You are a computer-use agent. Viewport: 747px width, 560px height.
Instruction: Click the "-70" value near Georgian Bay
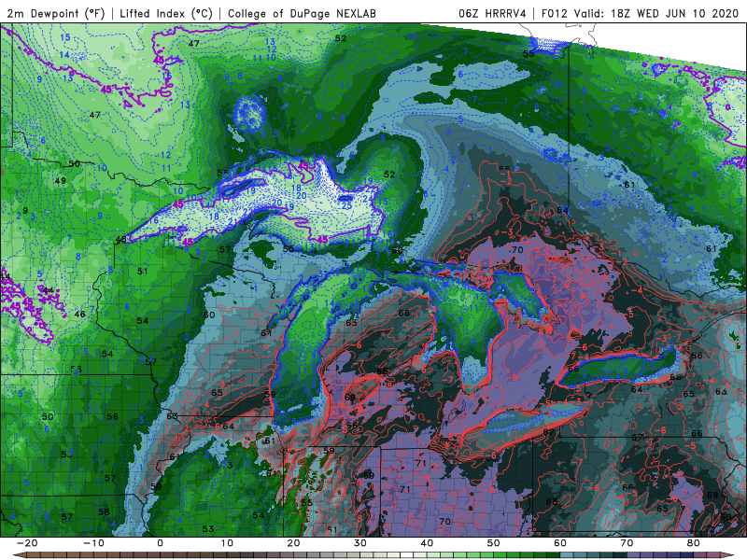pyautogui.click(x=516, y=249)
